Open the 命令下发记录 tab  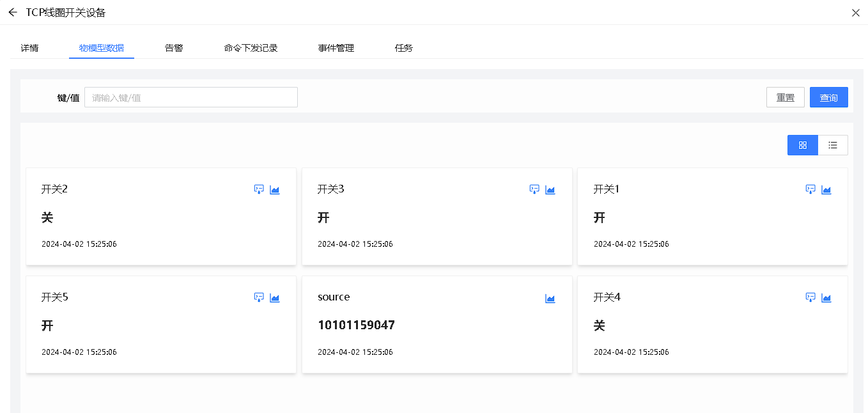(251, 48)
